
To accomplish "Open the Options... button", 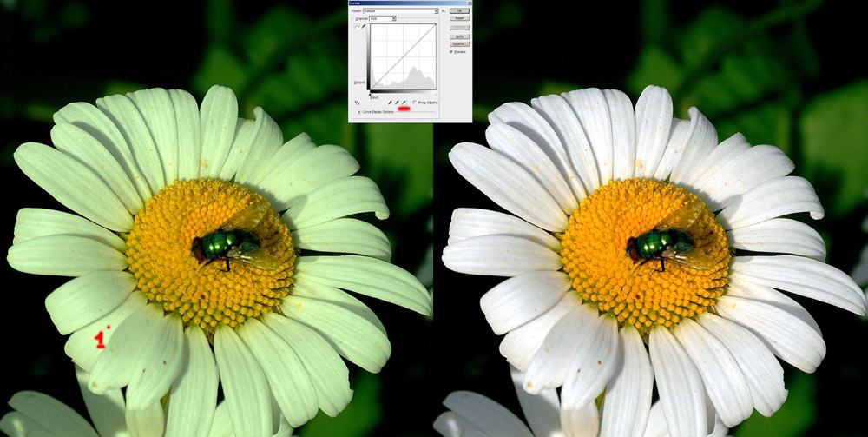I will 459,43.
